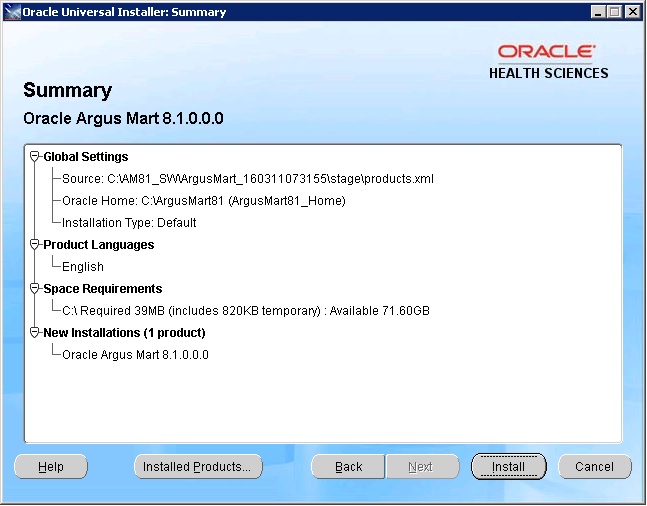This screenshot has height=506, width=647.
Task: Click the disabled Next button
Action: [x=422, y=467]
